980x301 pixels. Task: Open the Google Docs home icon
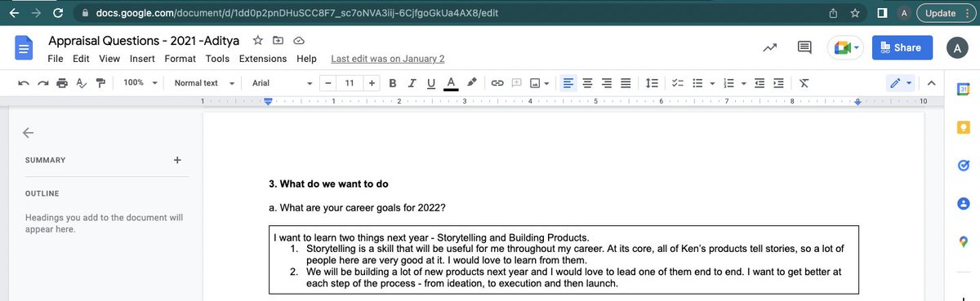(x=24, y=48)
